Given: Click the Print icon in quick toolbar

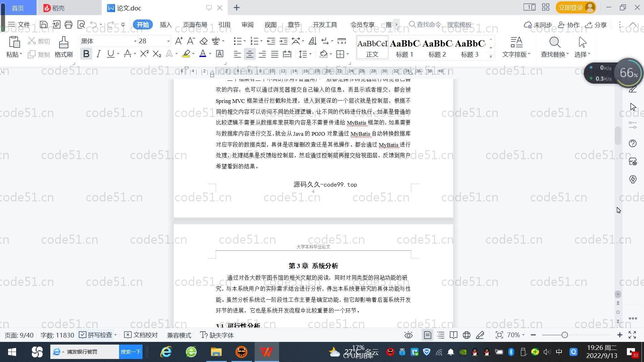Looking at the screenshot, I should coord(68,24).
